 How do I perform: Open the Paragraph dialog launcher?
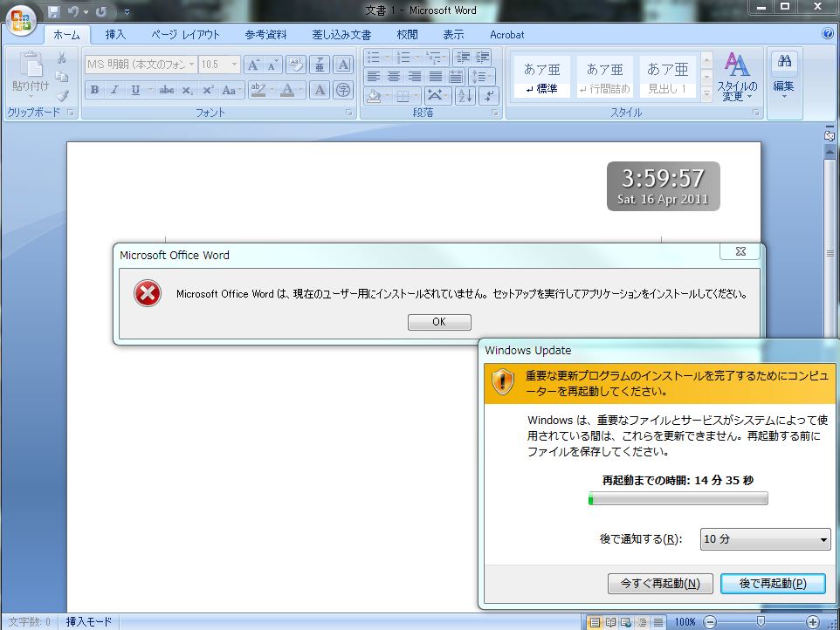(494, 113)
